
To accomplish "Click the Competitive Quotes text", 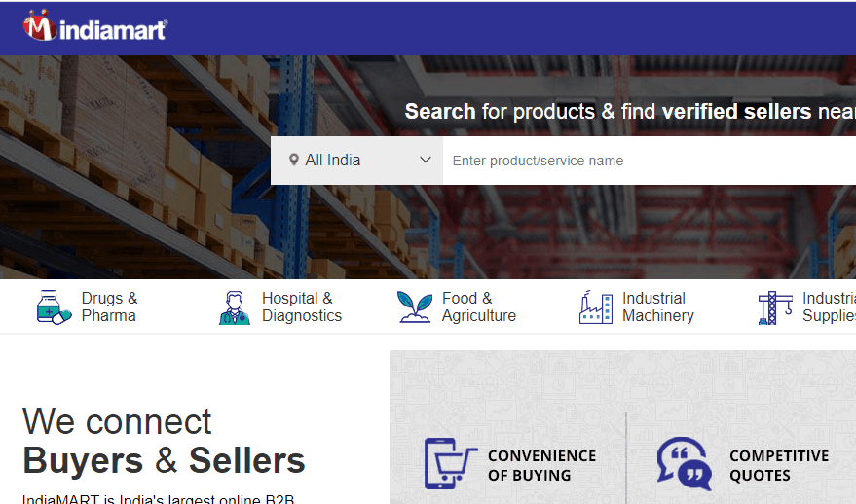I will [779, 465].
